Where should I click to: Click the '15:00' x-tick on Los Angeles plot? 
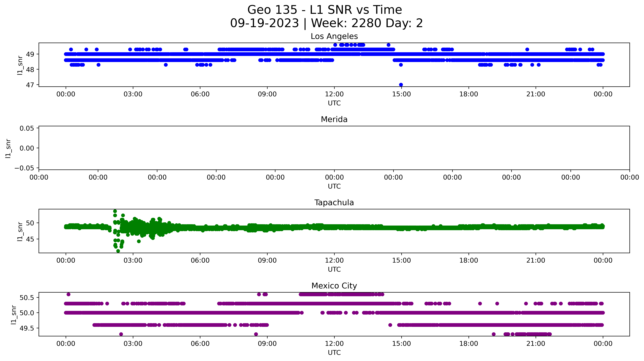[x=401, y=94]
